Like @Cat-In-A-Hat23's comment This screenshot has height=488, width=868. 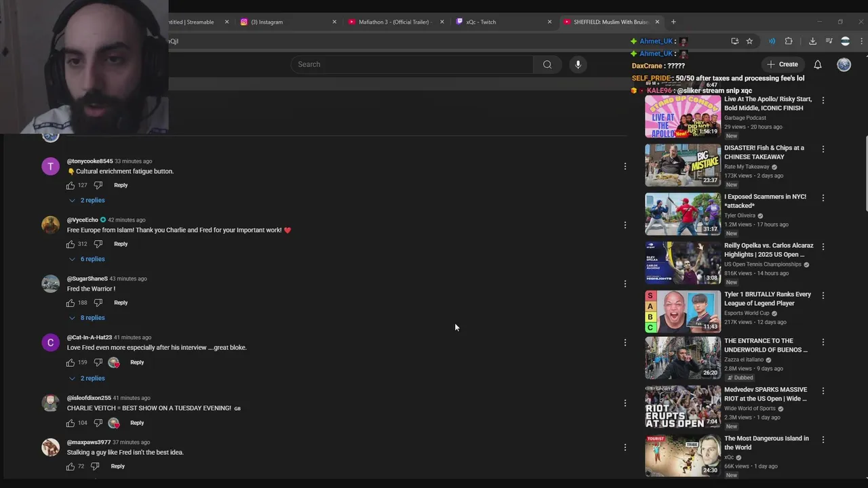tap(71, 363)
